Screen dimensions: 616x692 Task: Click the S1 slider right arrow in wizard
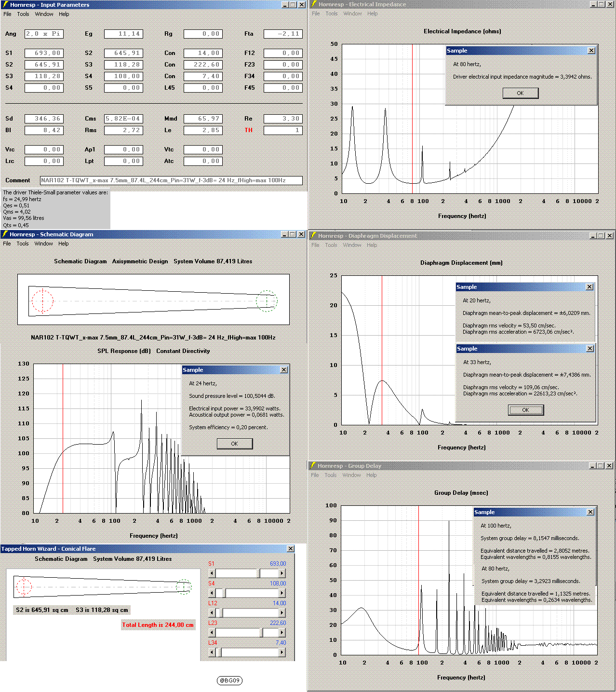point(282,573)
